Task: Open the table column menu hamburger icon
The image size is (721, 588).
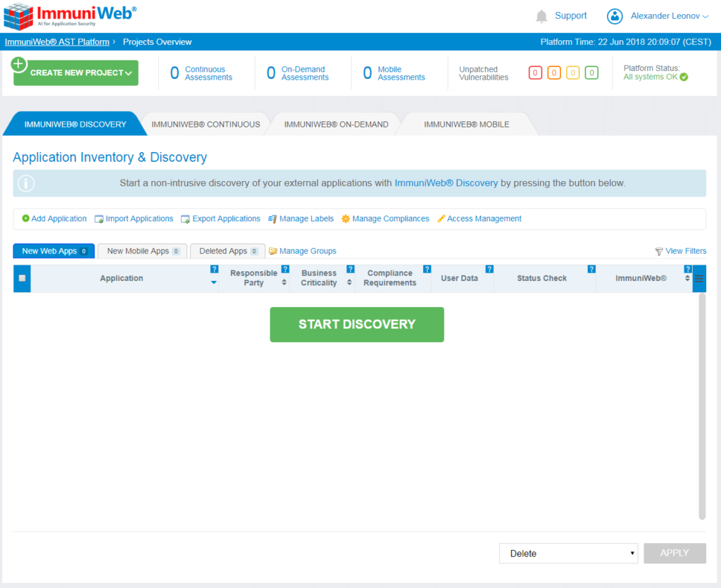Action: pyautogui.click(x=699, y=279)
